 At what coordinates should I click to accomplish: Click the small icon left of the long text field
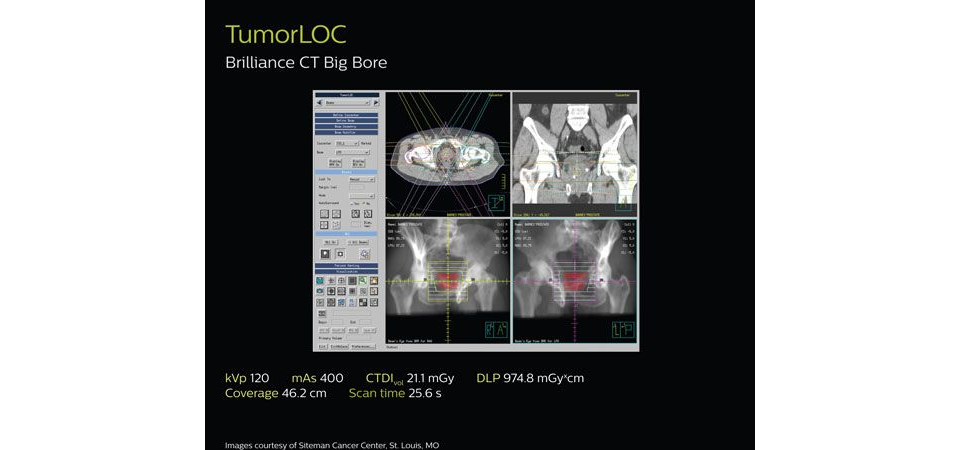[322, 313]
